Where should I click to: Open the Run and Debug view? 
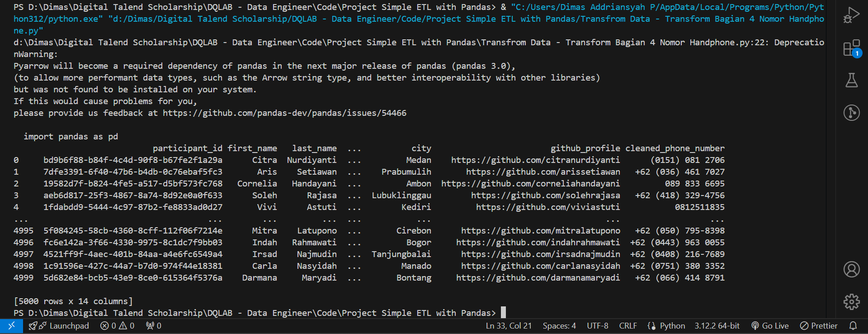pyautogui.click(x=851, y=15)
